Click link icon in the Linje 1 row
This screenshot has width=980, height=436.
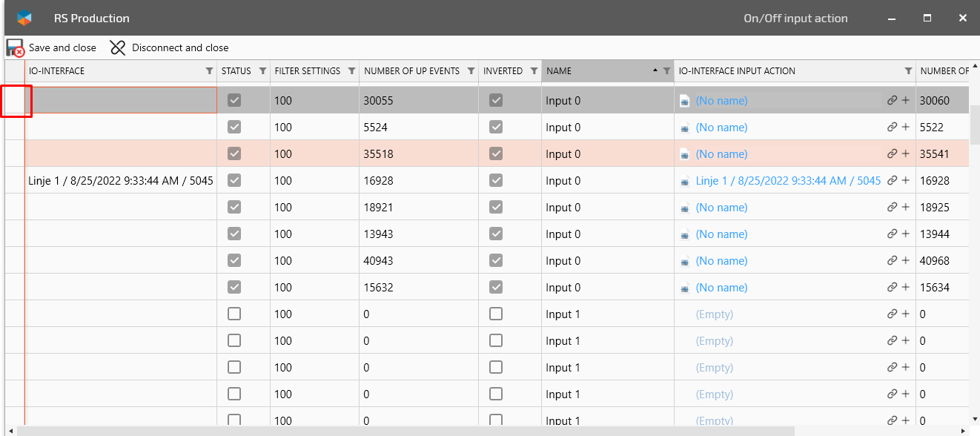[892, 181]
